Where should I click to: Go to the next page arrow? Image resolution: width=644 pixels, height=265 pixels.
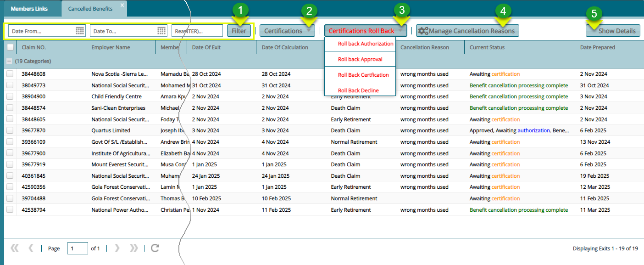pos(117,248)
